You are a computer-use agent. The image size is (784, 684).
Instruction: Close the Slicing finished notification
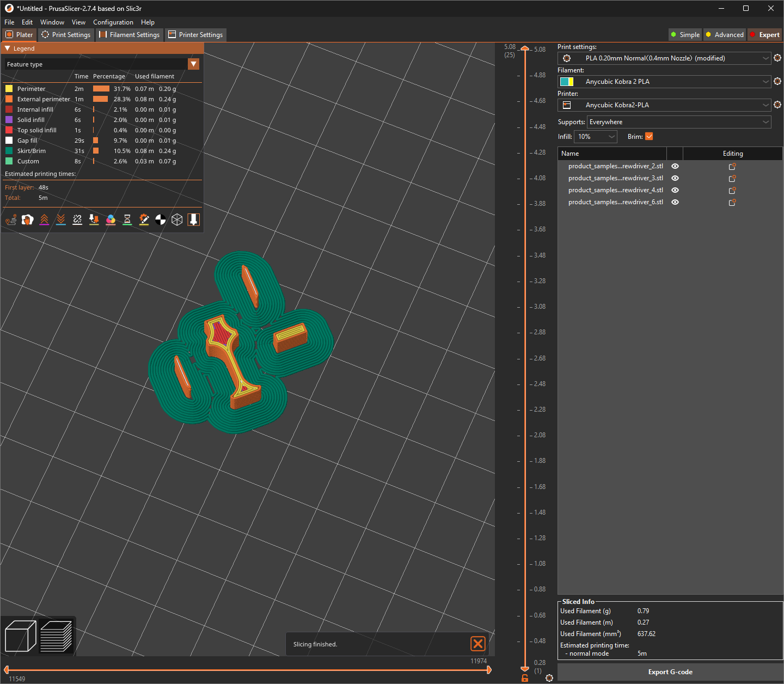click(x=478, y=644)
